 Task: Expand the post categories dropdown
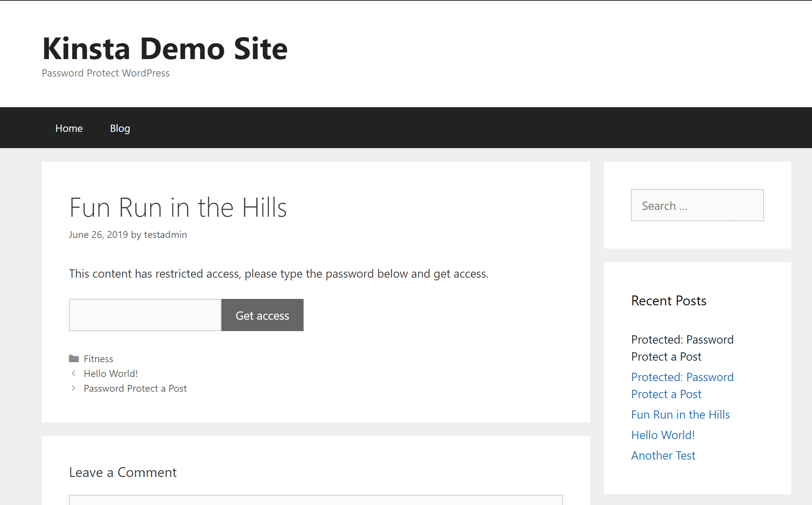click(x=74, y=358)
